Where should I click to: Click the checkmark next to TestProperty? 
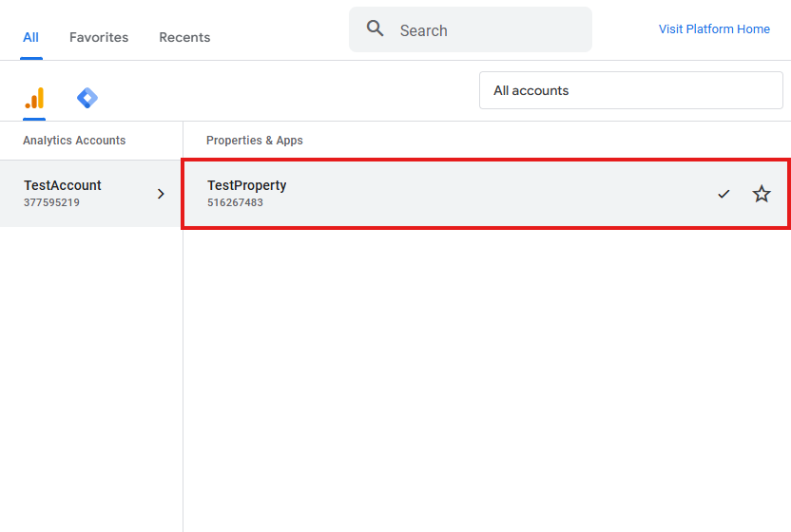tap(723, 194)
